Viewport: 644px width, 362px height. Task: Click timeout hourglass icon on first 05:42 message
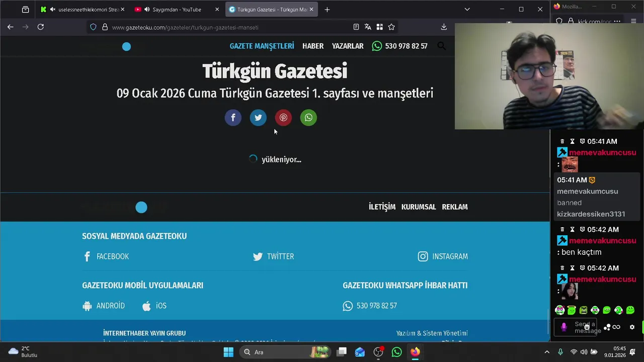[x=572, y=230]
